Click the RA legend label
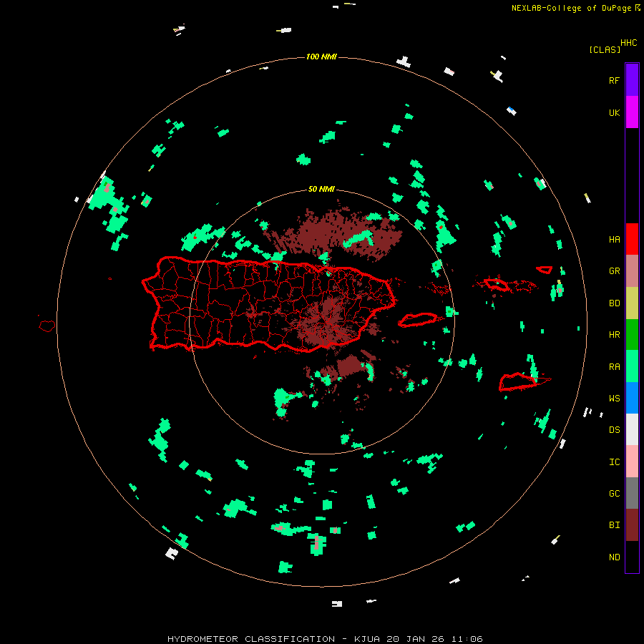The width and height of the screenshot is (644, 644). click(x=614, y=367)
